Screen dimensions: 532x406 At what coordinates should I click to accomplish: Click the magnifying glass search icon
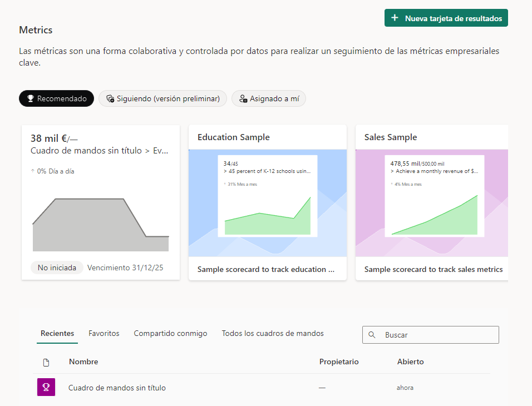tap(372, 335)
